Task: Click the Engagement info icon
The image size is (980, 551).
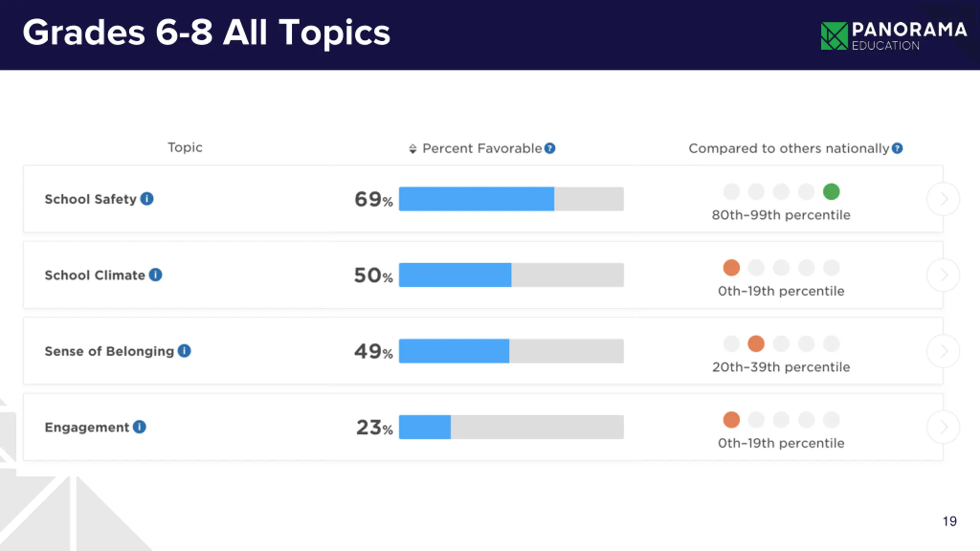Action: [139, 427]
